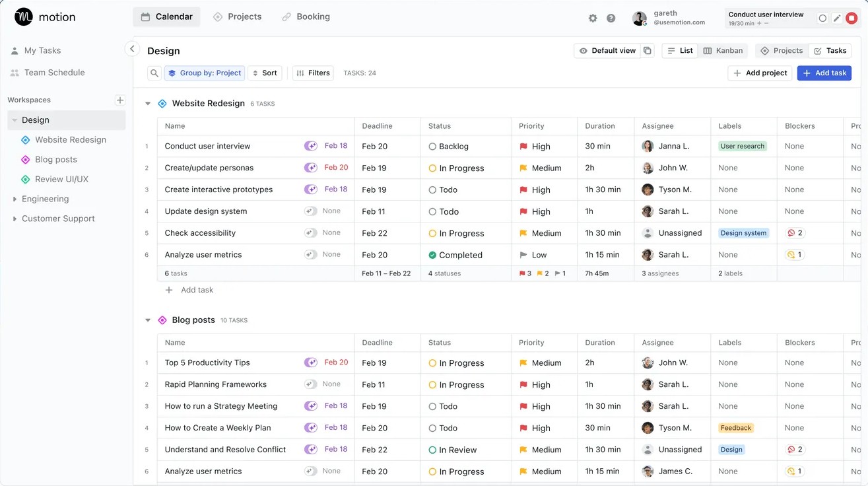
Task: Click the User research label tag
Action: (x=743, y=146)
